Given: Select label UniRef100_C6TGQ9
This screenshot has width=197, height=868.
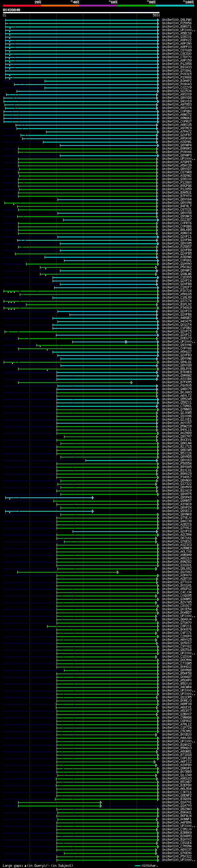Looking at the screenshot, I should 176,50.
